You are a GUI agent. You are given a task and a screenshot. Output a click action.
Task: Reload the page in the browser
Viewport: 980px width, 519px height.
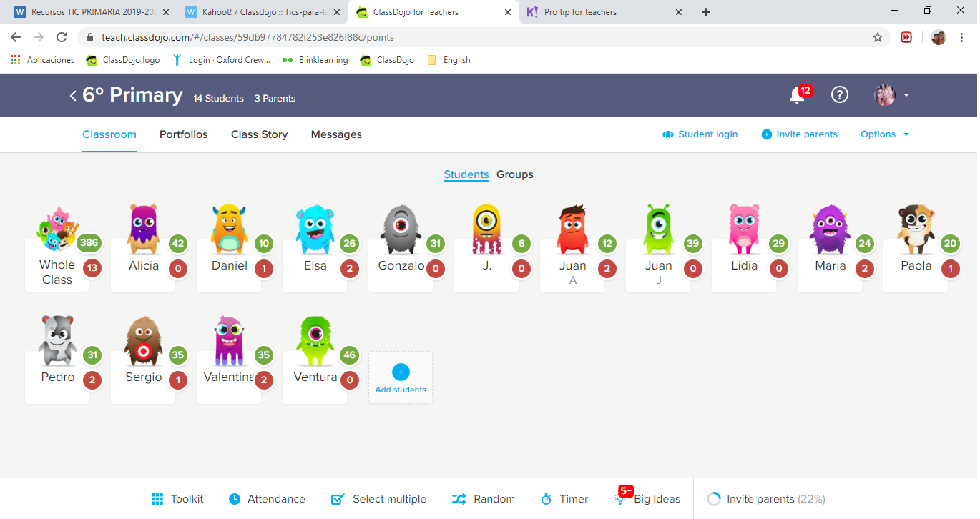coord(62,37)
